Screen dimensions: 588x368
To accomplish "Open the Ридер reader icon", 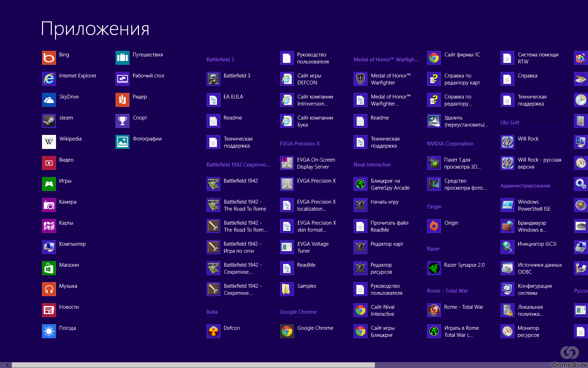I will pos(122,100).
